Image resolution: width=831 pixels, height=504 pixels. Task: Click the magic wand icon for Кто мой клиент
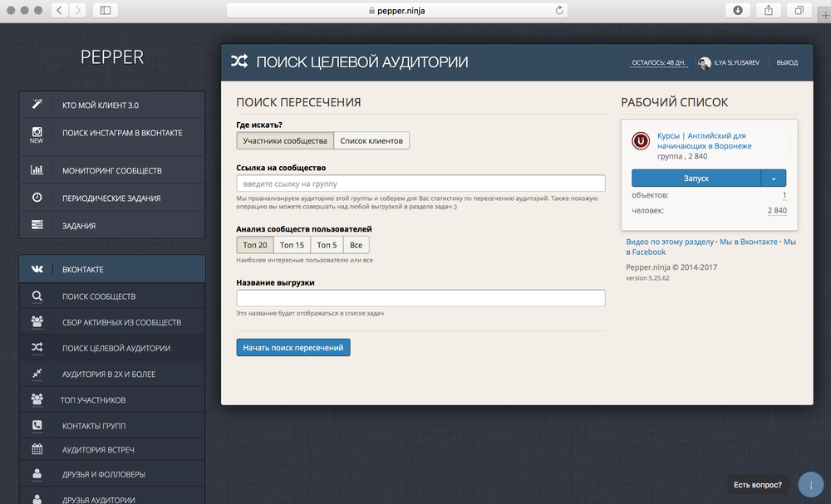pos(37,104)
